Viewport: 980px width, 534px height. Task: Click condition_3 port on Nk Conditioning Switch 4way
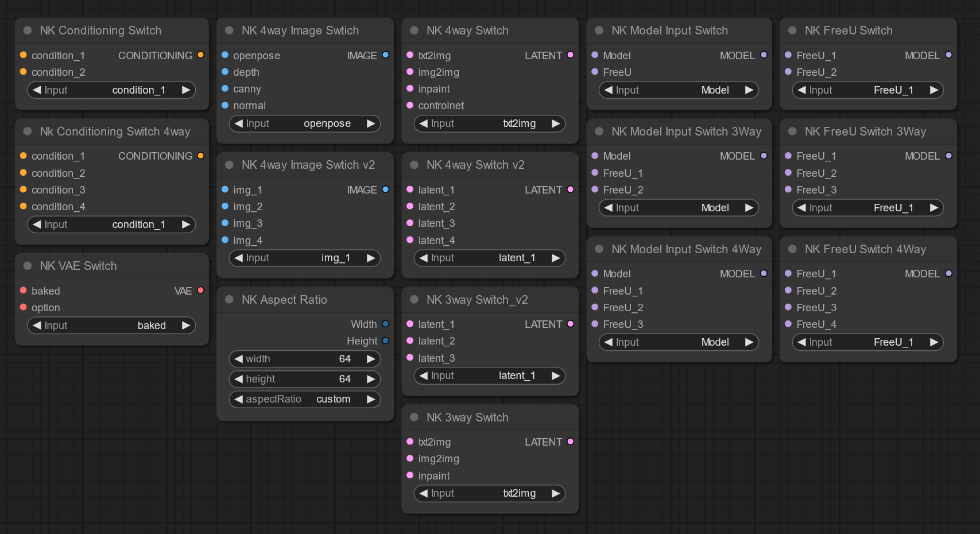pos(24,189)
